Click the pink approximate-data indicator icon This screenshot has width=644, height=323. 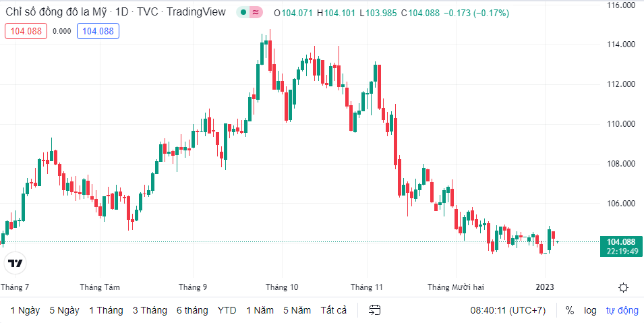[x=255, y=13]
